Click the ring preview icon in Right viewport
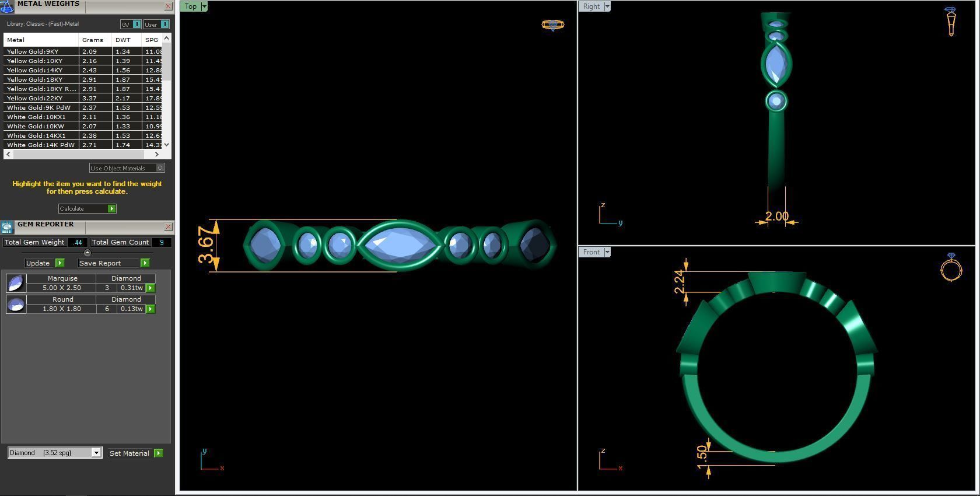This screenshot has width=980, height=496. (951, 22)
